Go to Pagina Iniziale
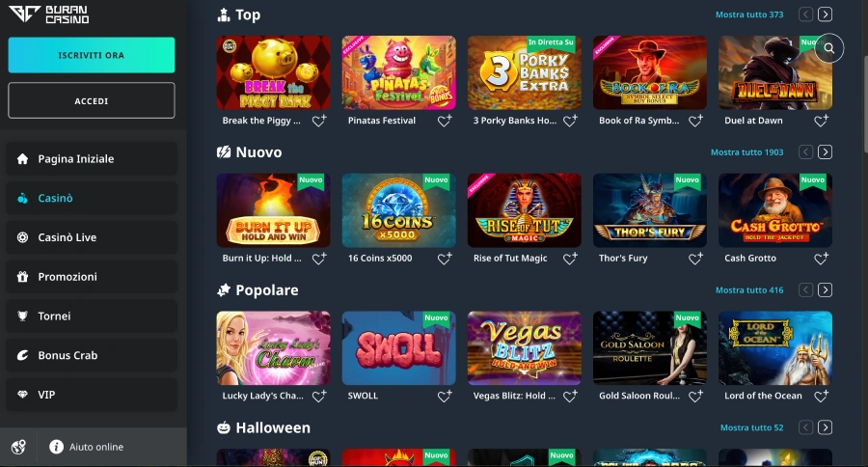The height and width of the screenshot is (467, 868). point(92,158)
